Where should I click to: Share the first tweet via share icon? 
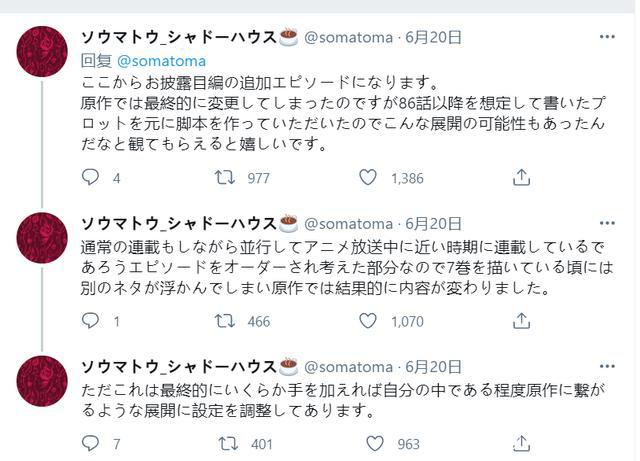520,178
